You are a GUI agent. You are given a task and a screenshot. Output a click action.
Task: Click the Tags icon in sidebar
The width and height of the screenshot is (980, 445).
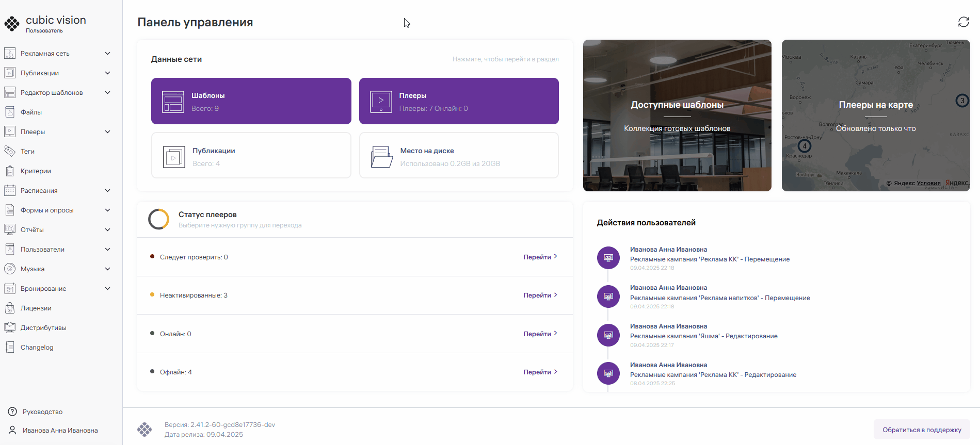10,151
